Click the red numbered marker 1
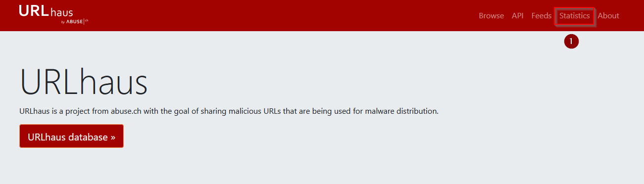Screen dimensions: 644x184 click(571, 42)
